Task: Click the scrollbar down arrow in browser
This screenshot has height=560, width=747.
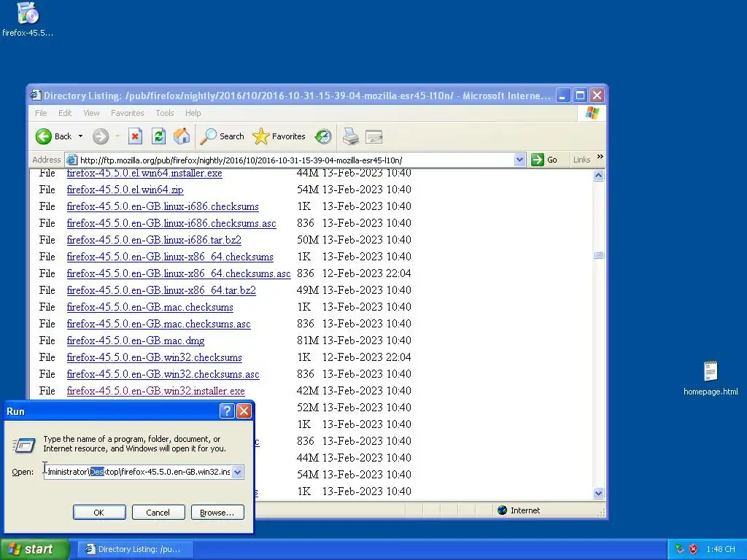Action: click(599, 494)
